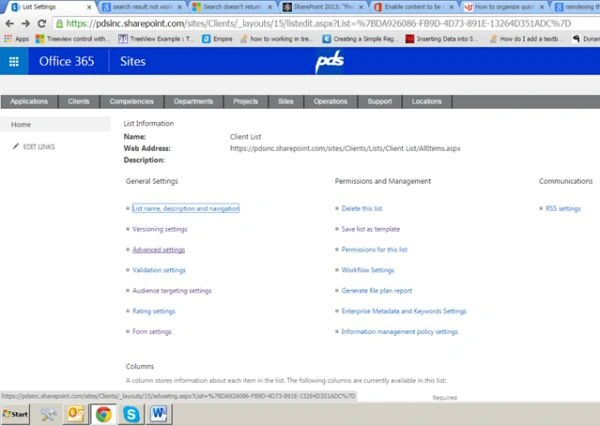Open Operations in the navigation bar
This screenshot has height=426, width=600.
point(331,101)
